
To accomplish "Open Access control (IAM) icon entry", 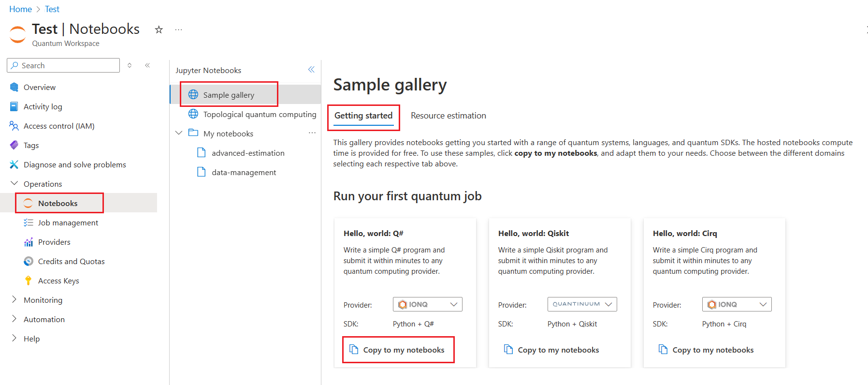I will pyautogui.click(x=14, y=126).
